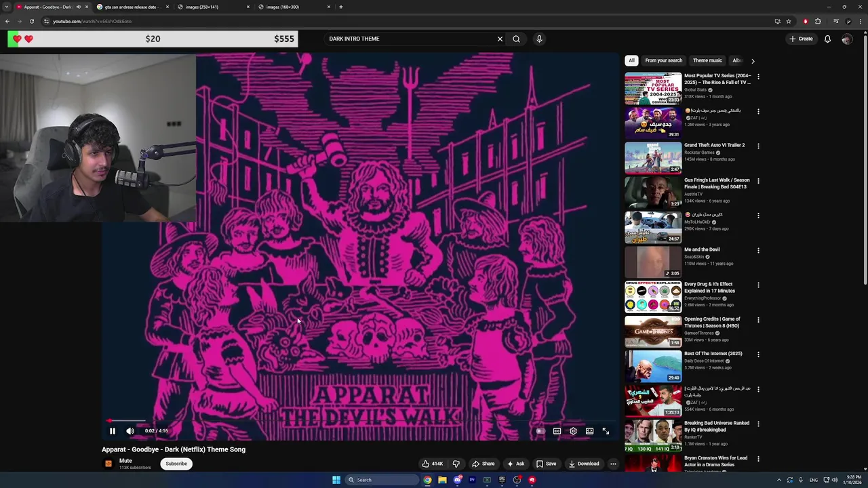Open options menu for Game of Thrones video
This screenshot has width=868, height=488.
[758, 319]
